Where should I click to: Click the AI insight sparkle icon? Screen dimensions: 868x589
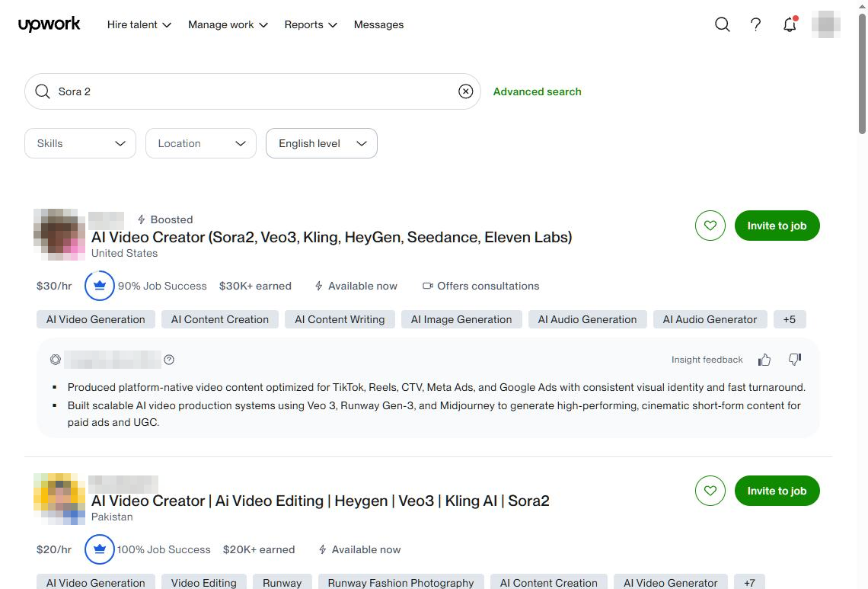56,360
